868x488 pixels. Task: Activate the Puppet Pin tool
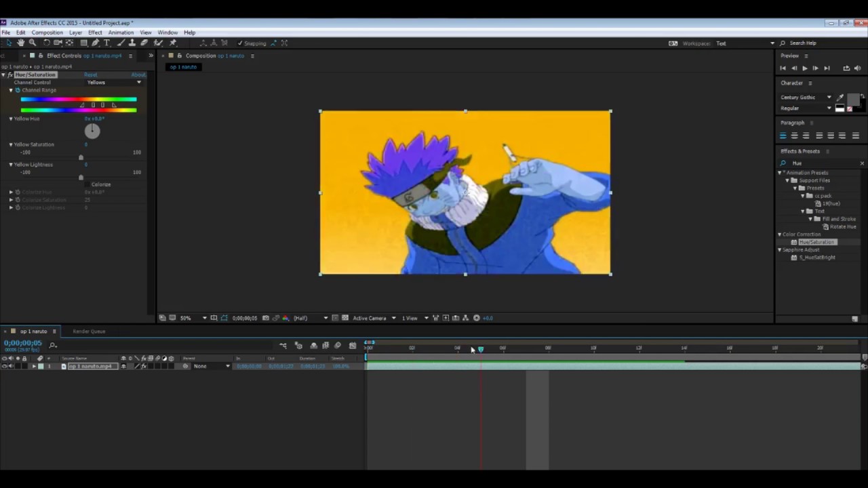[x=173, y=43]
